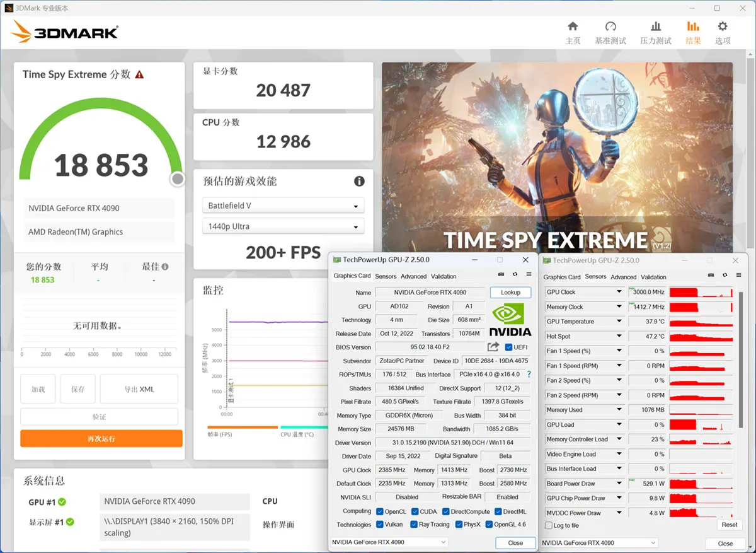Click the 3DMark logo in the header
Viewport: 756px width, 553px height.
pos(64,32)
